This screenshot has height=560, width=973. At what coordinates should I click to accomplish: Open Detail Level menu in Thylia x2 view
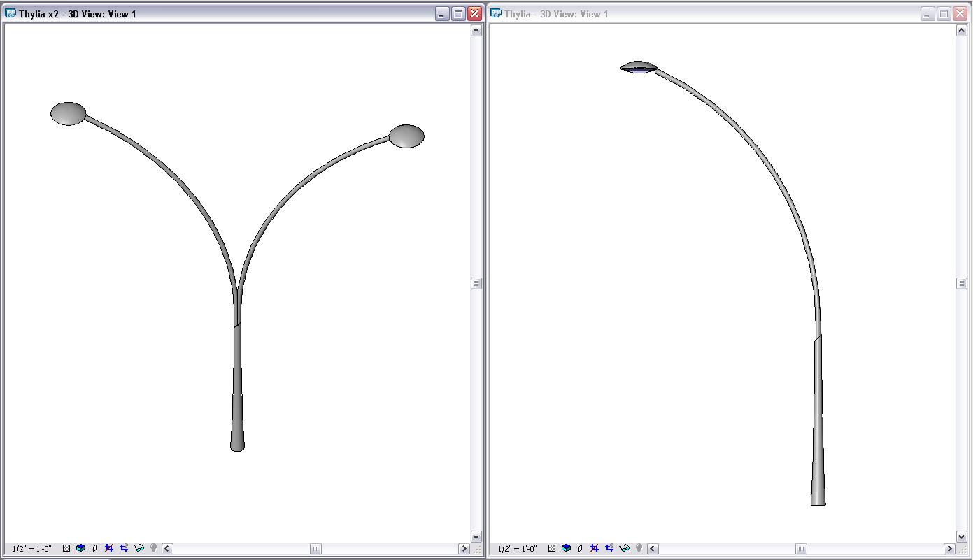[x=66, y=549]
